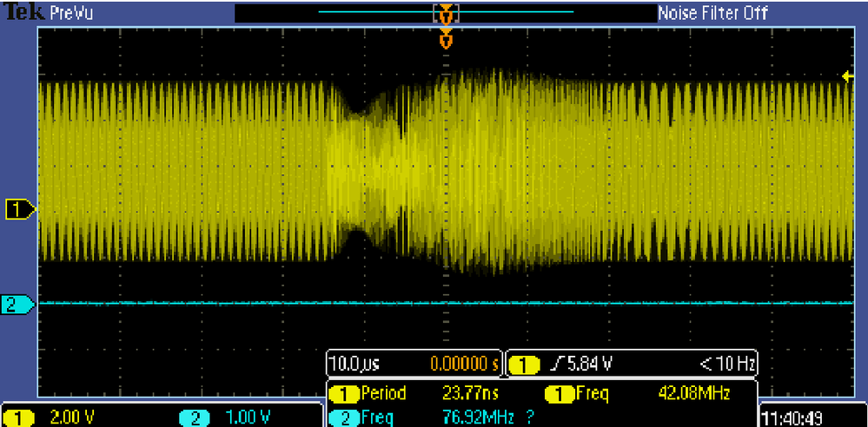Viewport: 868px width, 427px height.
Task: Click the yellow channel 1 waveform
Action: 446,172
